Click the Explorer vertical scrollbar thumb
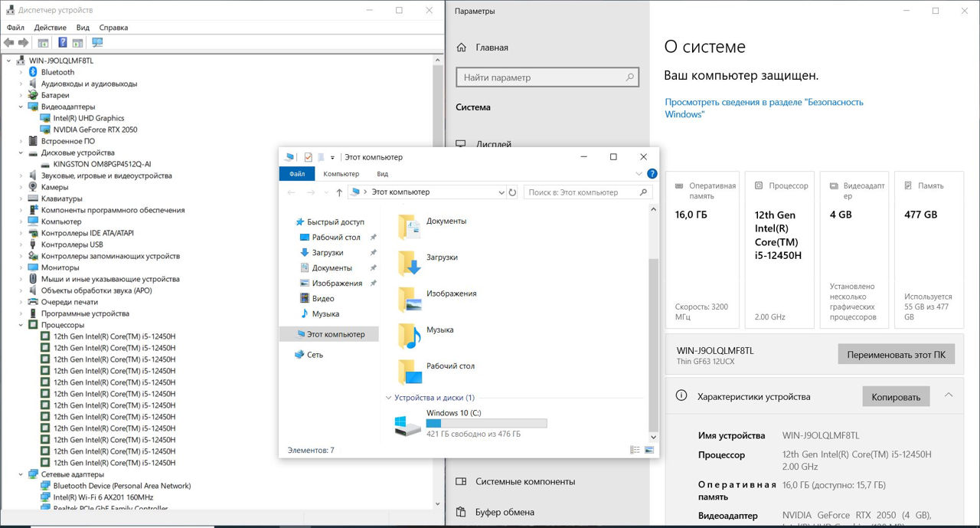980x528 pixels. pos(652,345)
